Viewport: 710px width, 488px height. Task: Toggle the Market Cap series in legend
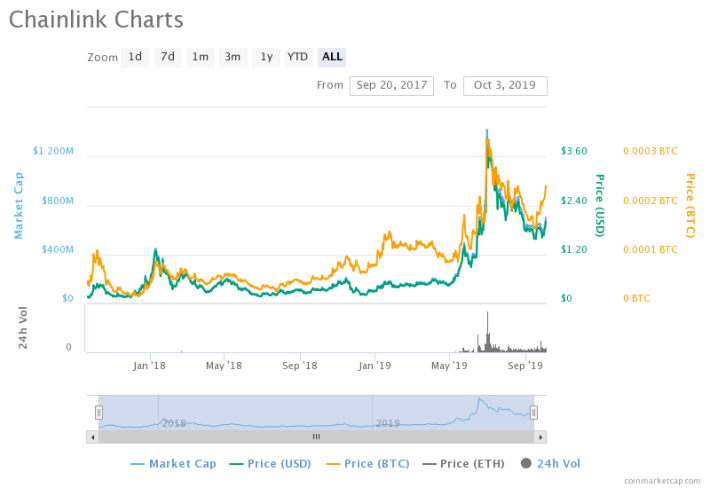pyautogui.click(x=173, y=464)
